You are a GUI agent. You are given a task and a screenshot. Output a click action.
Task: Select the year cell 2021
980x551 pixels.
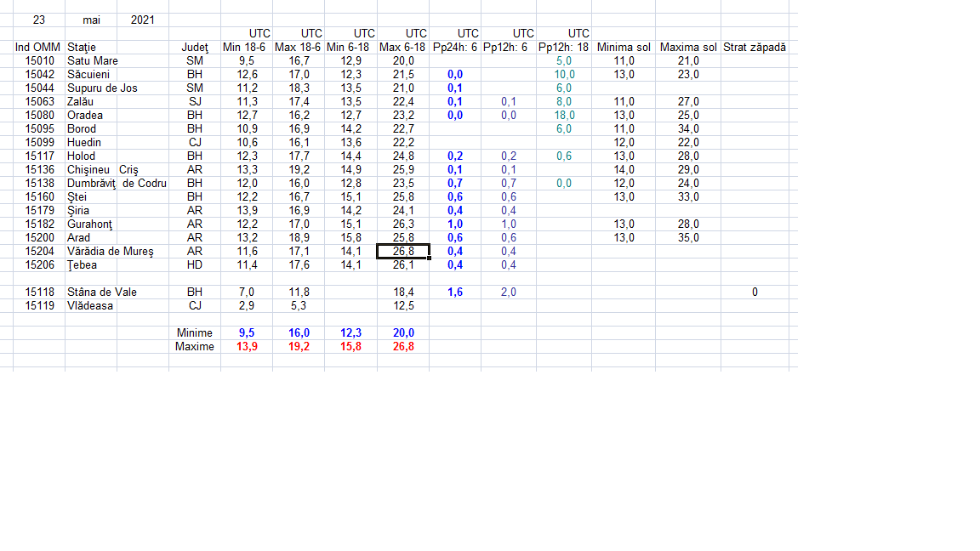143,20
